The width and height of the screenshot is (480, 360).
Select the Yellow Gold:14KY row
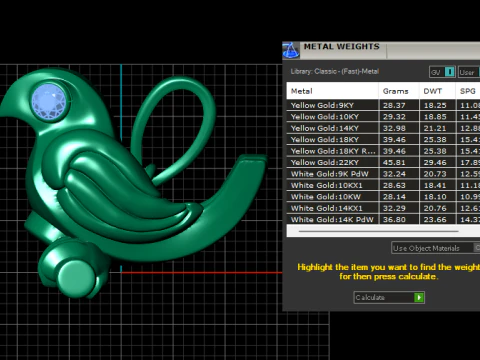tap(383, 128)
